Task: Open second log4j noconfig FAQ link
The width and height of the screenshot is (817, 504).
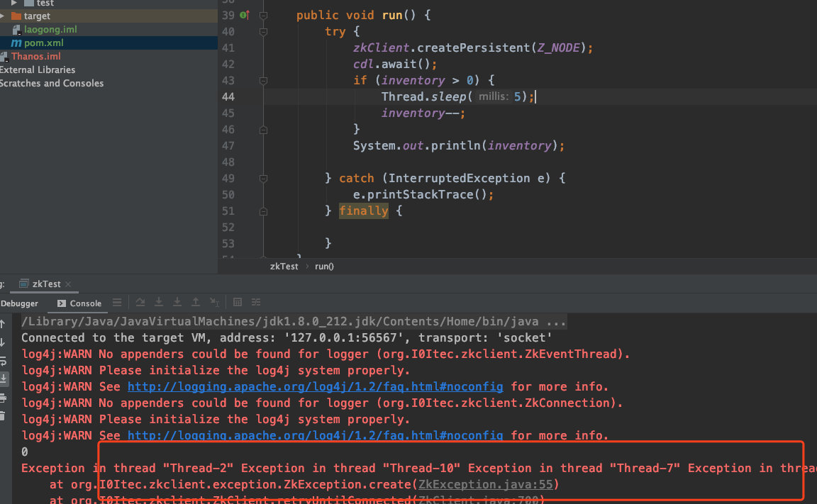Action: coord(315,435)
